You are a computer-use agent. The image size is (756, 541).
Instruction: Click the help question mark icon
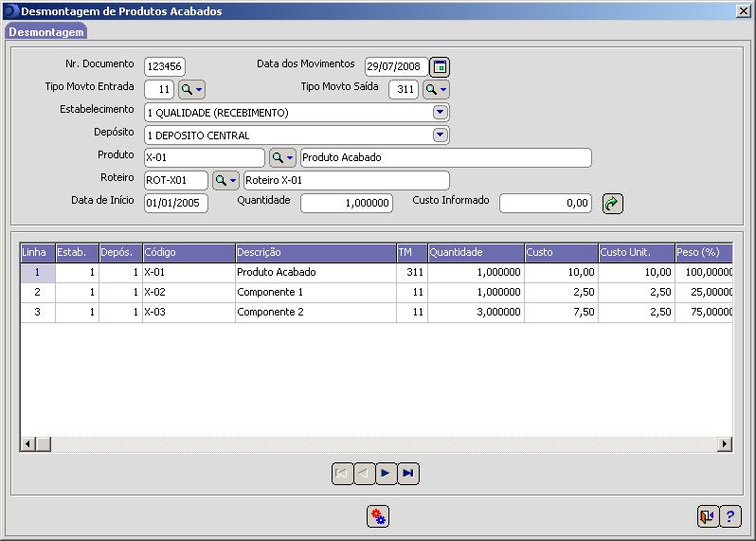(x=730, y=516)
